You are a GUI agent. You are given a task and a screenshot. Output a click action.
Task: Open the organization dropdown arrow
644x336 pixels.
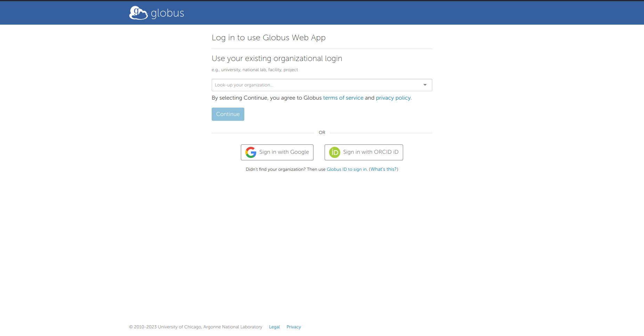pyautogui.click(x=425, y=85)
